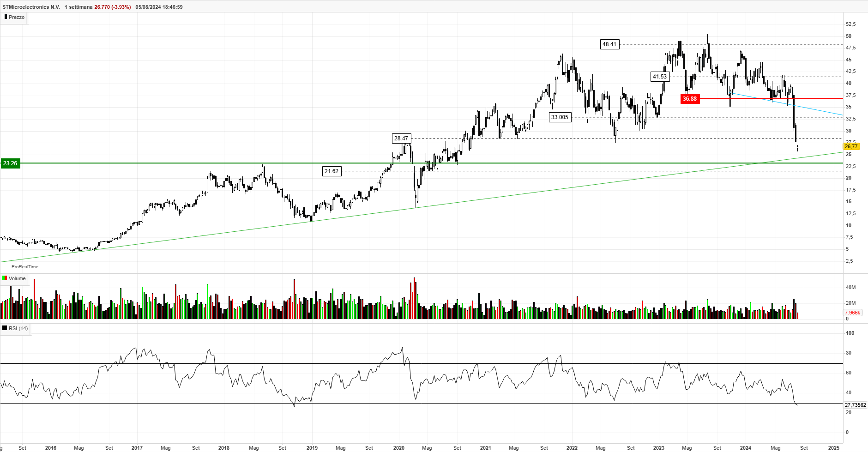Click the 2016 year on time axis
Viewport: 868px width, 452px height.
click(x=51, y=448)
